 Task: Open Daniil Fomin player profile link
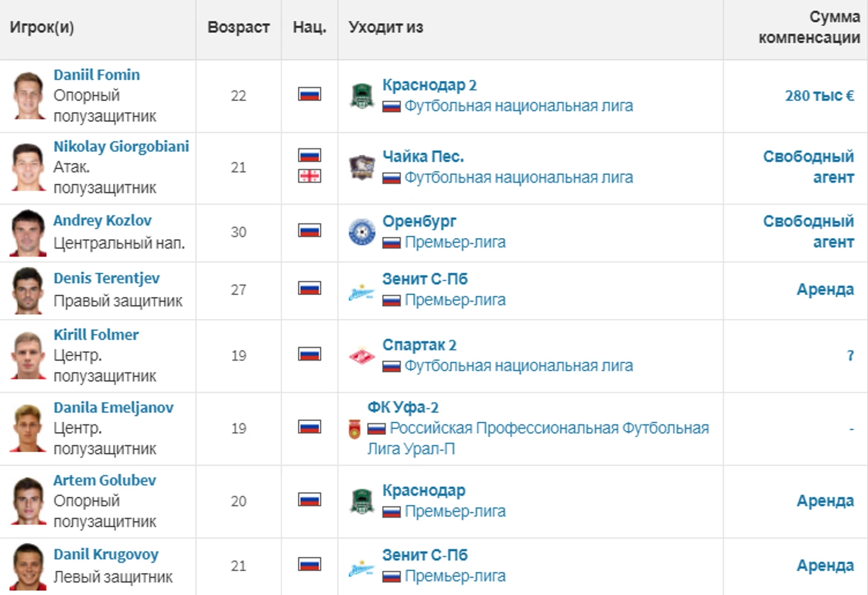tap(97, 75)
